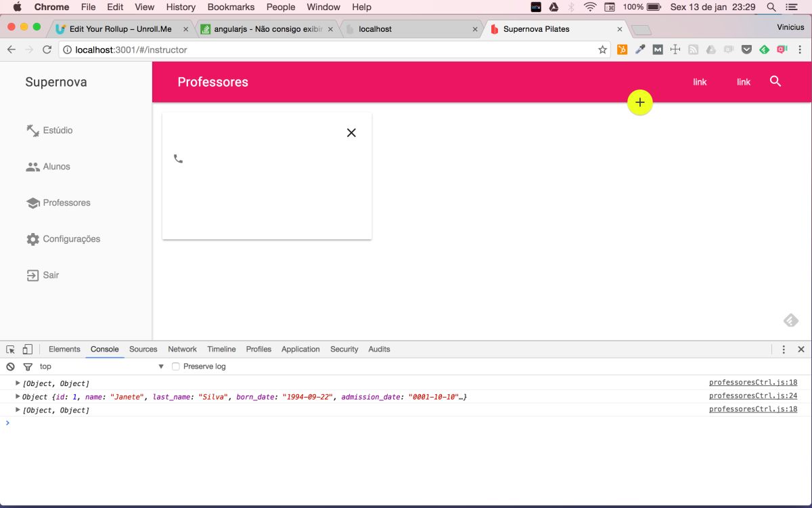
Task: Open Configurações in the sidebar
Action: point(63,239)
